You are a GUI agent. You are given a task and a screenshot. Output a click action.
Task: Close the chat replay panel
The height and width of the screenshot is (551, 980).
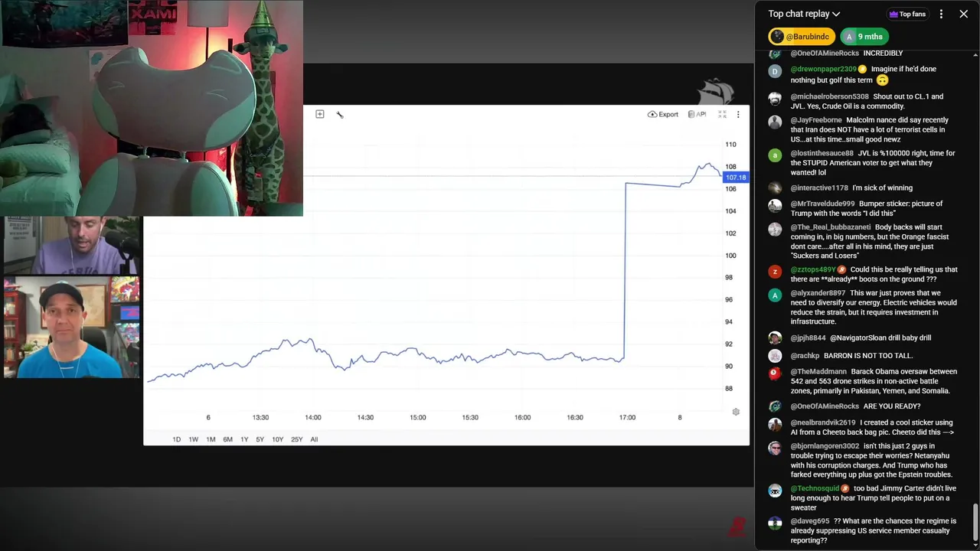[963, 14]
